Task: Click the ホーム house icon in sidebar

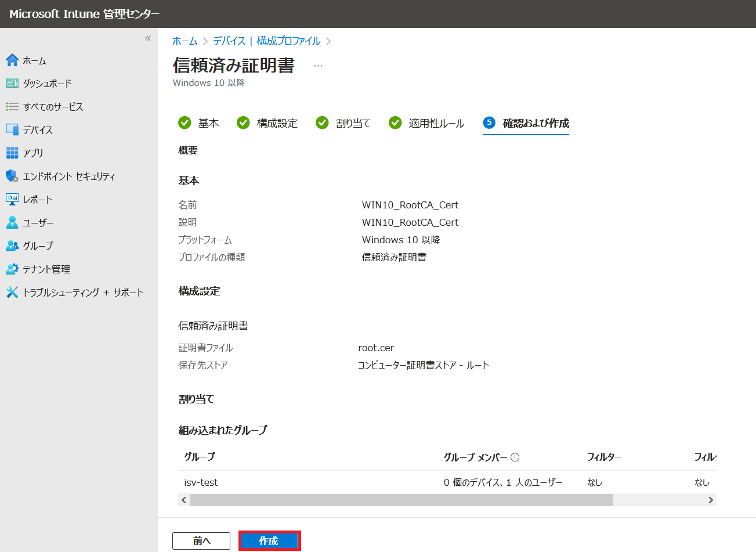Action: pyautogui.click(x=12, y=60)
